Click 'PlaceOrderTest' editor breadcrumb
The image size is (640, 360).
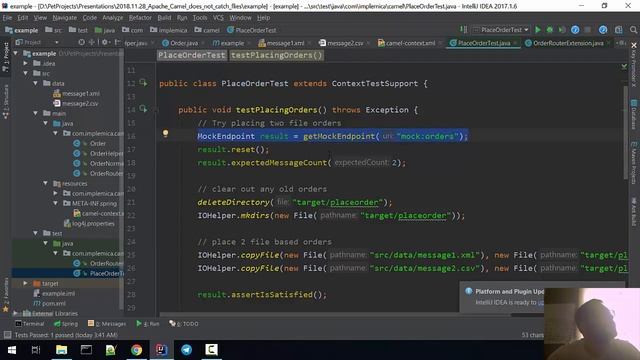point(192,56)
